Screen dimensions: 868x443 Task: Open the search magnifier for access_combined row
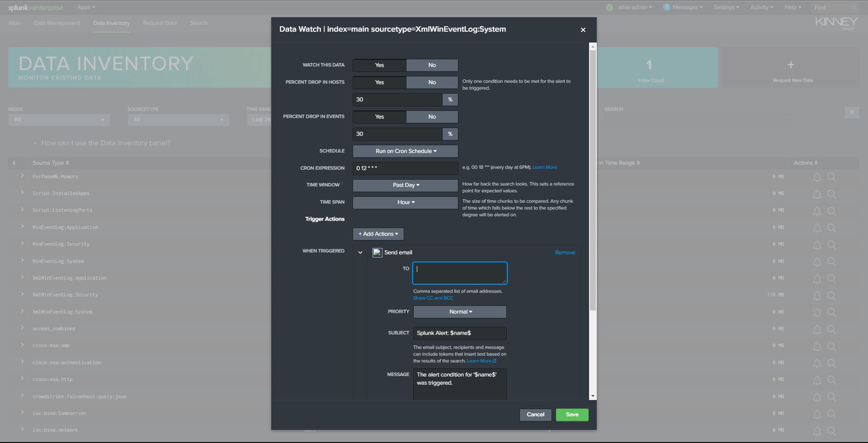[832, 329]
